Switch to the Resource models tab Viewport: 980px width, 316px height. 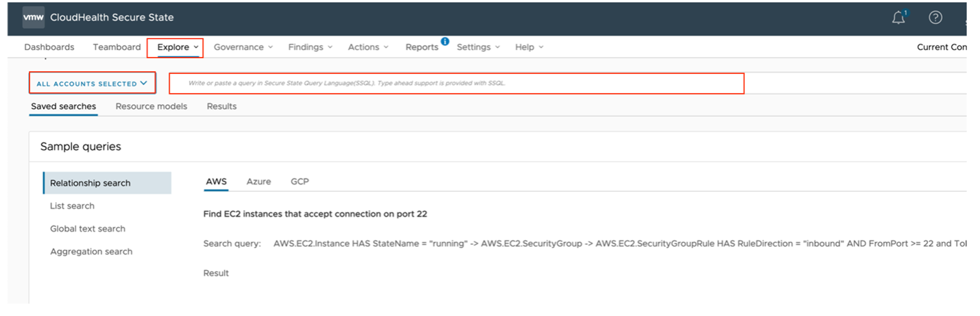click(151, 106)
